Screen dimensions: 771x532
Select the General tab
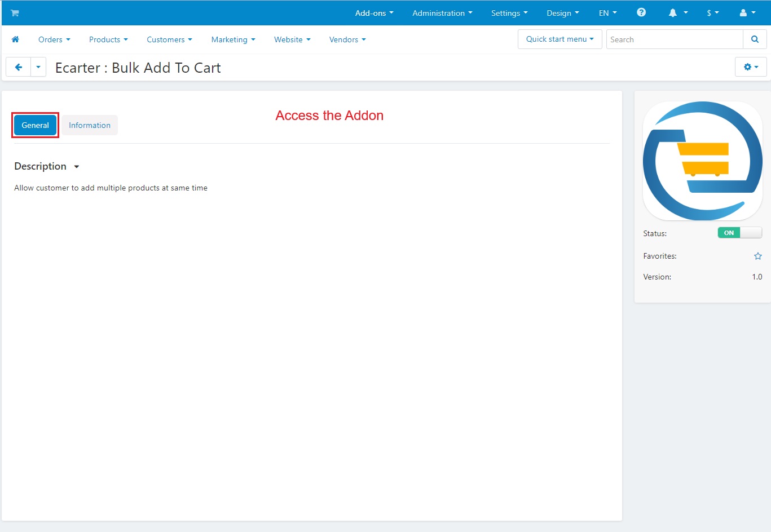tap(35, 125)
